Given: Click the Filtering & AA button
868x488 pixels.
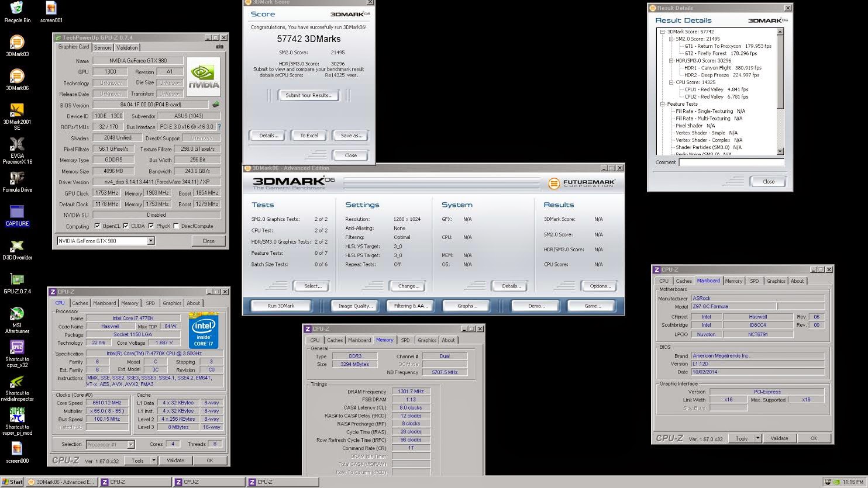Looking at the screenshot, I should pyautogui.click(x=411, y=306).
